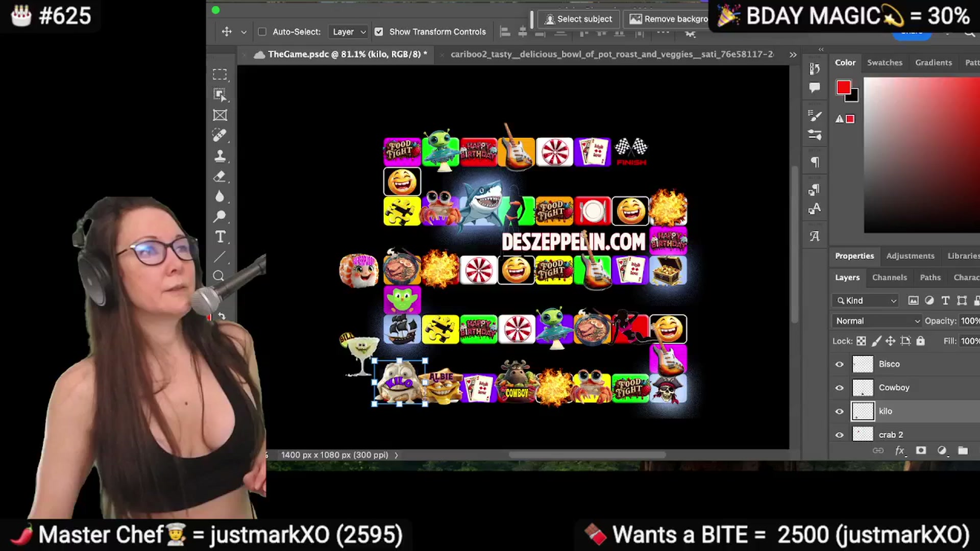Create new fill or adjustment layer
Screen dimensions: 980x551
[942, 450]
